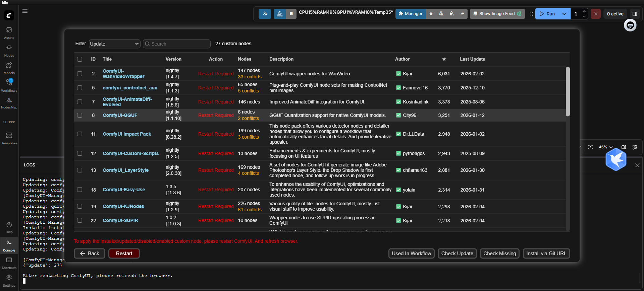Click the sailboat icon in top toolbar
Image resolution: width=644 pixels, height=291 pixels.
[x=280, y=14]
